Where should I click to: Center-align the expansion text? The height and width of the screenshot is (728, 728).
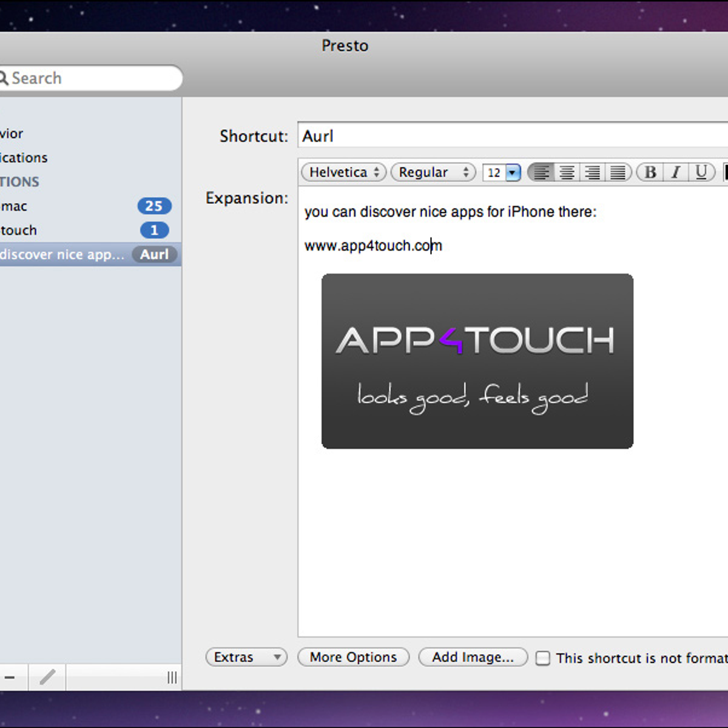[x=567, y=173]
